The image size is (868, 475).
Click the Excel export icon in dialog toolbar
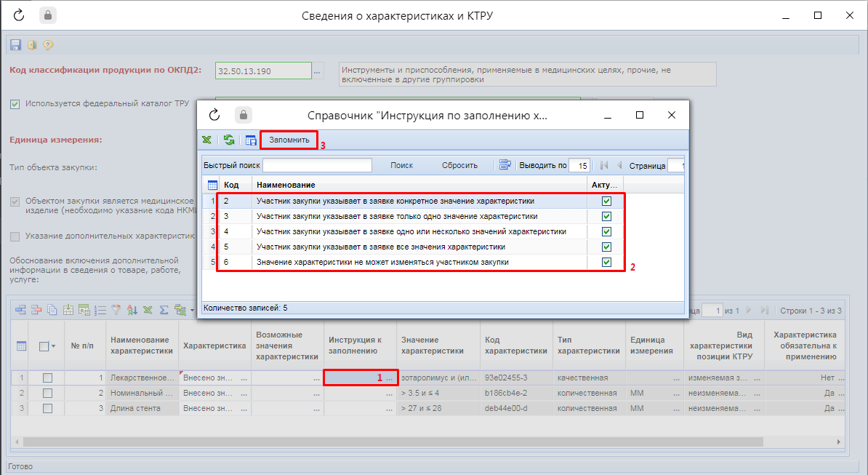pyautogui.click(x=207, y=140)
